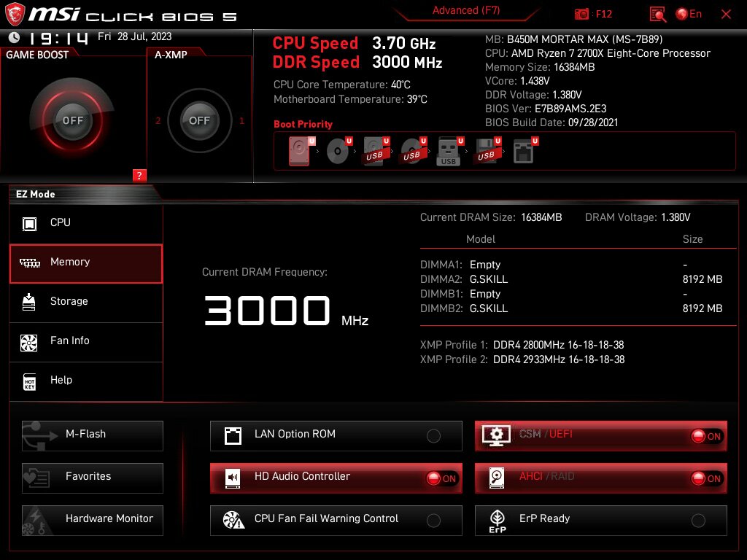
Task: Select A-XMP profile number 1
Action: coord(242,121)
